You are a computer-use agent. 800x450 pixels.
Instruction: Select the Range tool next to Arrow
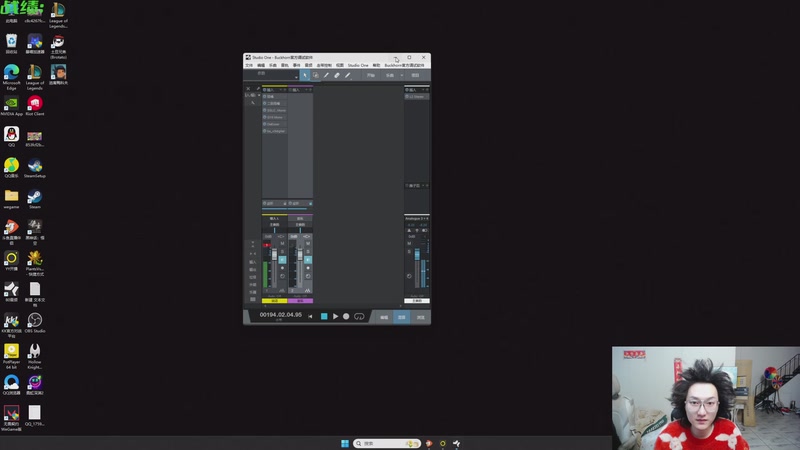[x=316, y=76]
